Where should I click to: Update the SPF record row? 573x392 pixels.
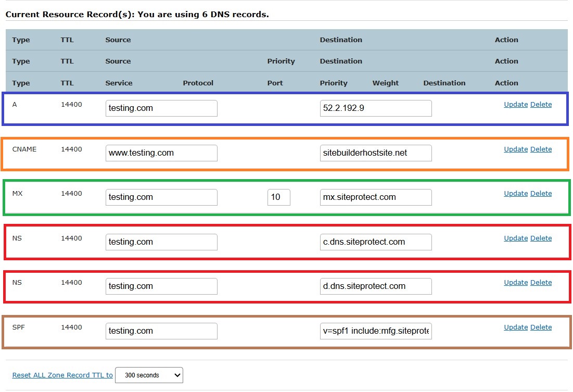click(516, 327)
